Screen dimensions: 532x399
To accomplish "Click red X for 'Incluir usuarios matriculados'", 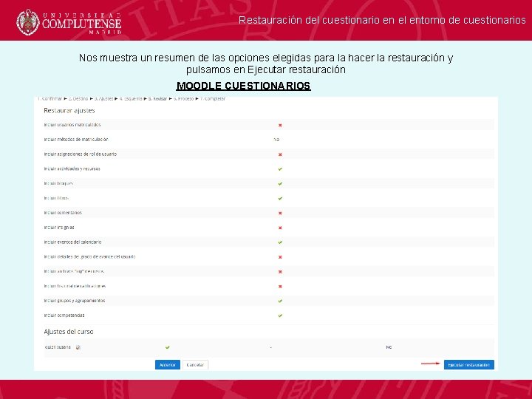I will (x=280, y=125).
